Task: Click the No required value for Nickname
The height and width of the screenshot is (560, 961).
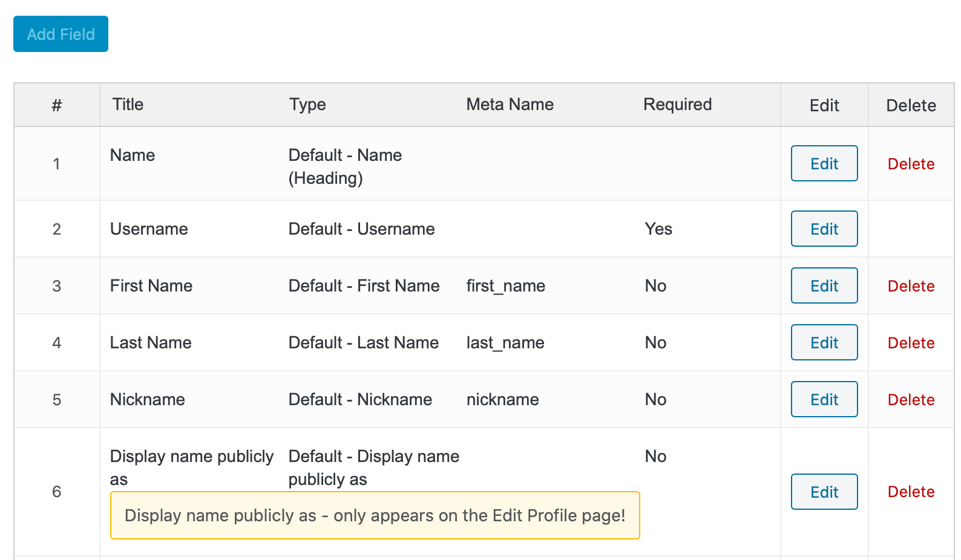Action: [655, 399]
